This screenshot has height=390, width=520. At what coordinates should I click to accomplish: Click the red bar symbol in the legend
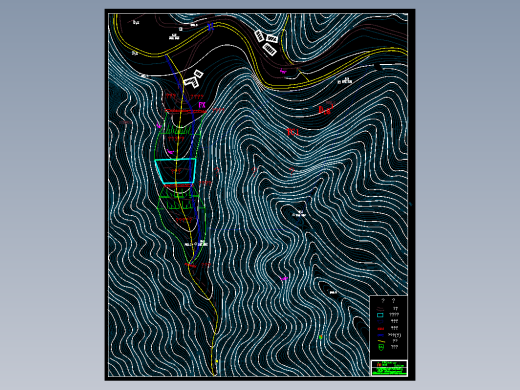click(x=381, y=329)
